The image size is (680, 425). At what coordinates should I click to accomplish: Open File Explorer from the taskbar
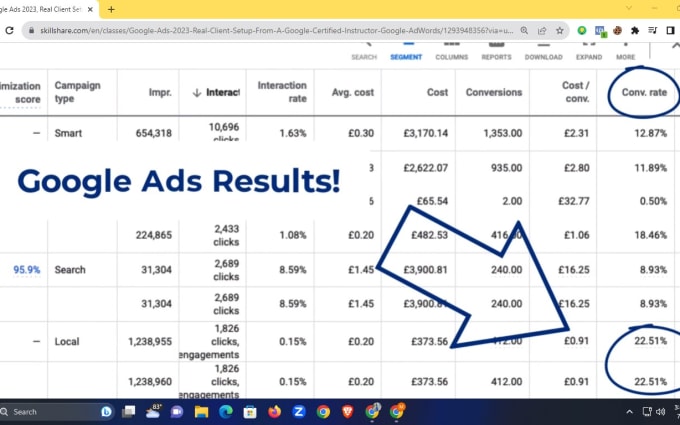click(201, 411)
